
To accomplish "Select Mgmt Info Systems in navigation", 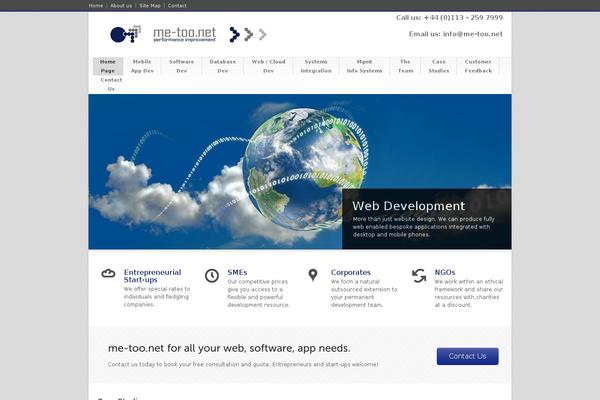I will 364,66.
